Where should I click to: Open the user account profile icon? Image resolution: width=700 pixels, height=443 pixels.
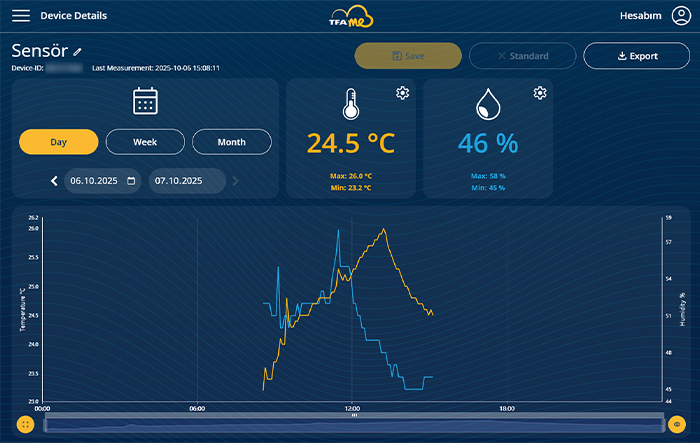click(681, 16)
